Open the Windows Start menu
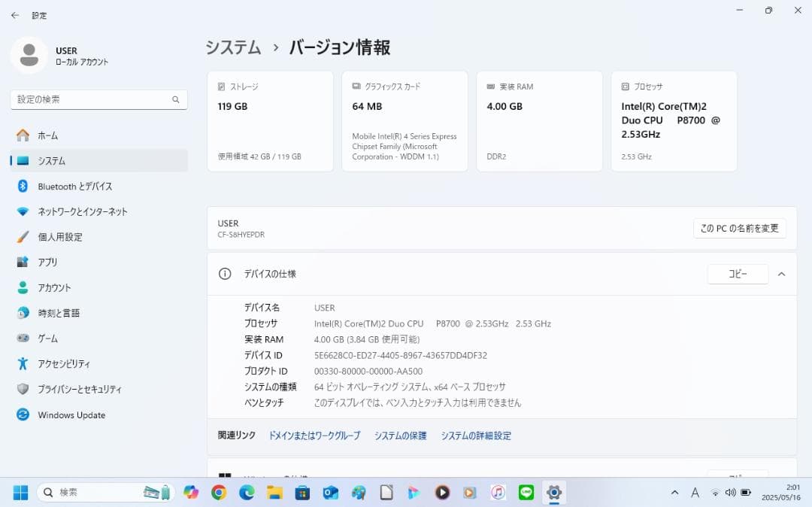This screenshot has width=812, height=507. [20, 493]
